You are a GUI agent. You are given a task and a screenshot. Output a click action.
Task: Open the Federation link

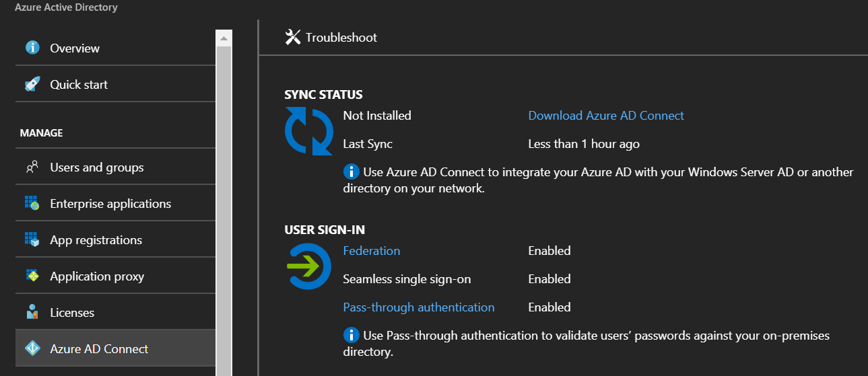tap(372, 251)
